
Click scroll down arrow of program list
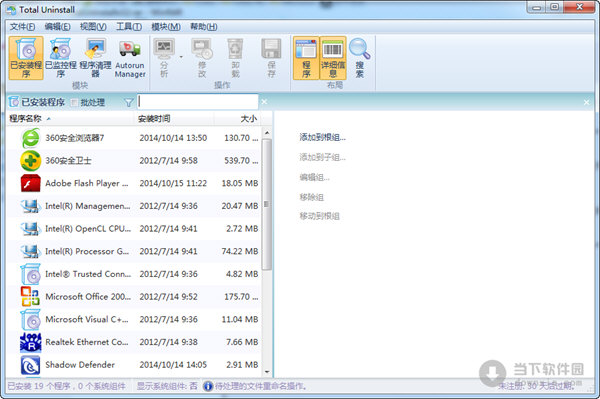coord(267,372)
